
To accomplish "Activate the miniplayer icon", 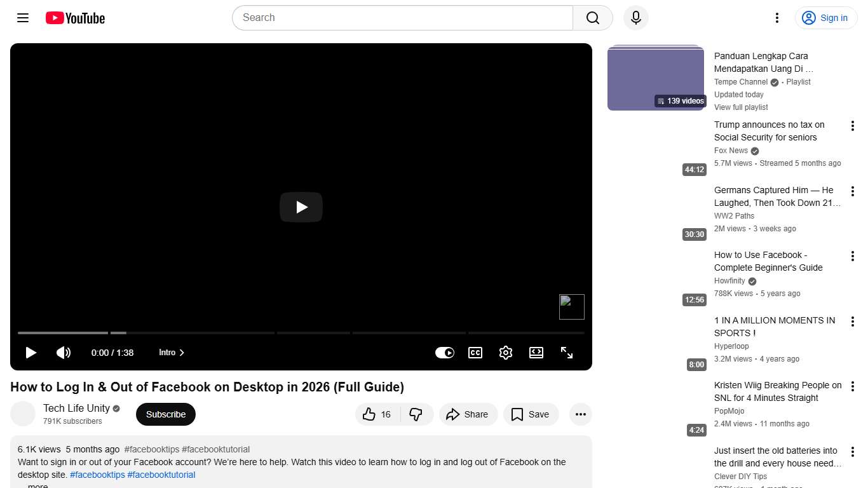I will (x=536, y=353).
